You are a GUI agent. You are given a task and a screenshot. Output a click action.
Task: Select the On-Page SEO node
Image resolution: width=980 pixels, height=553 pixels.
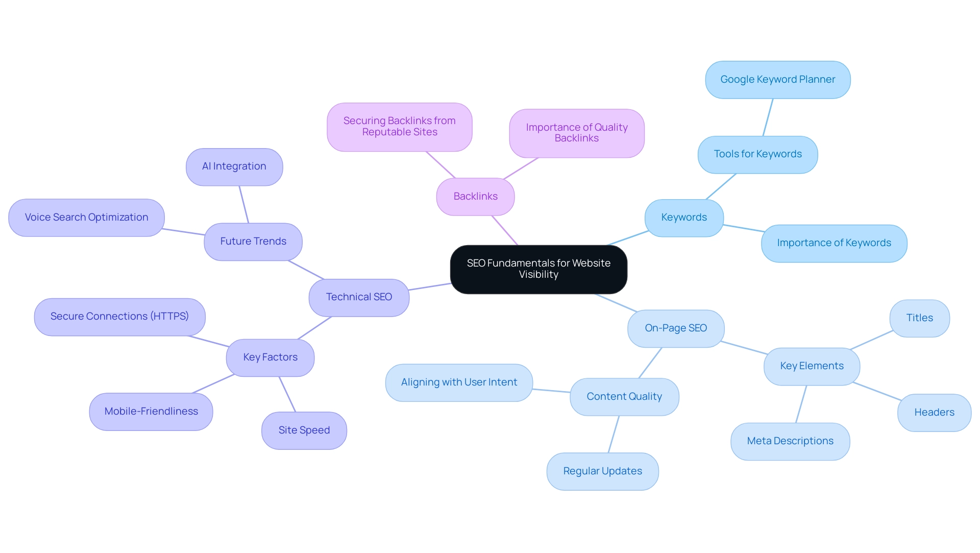point(674,327)
